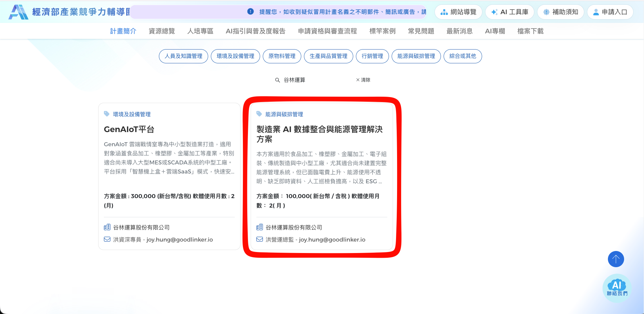Open AI指引與普及度報告 menu
The image size is (644, 314).
click(255, 31)
